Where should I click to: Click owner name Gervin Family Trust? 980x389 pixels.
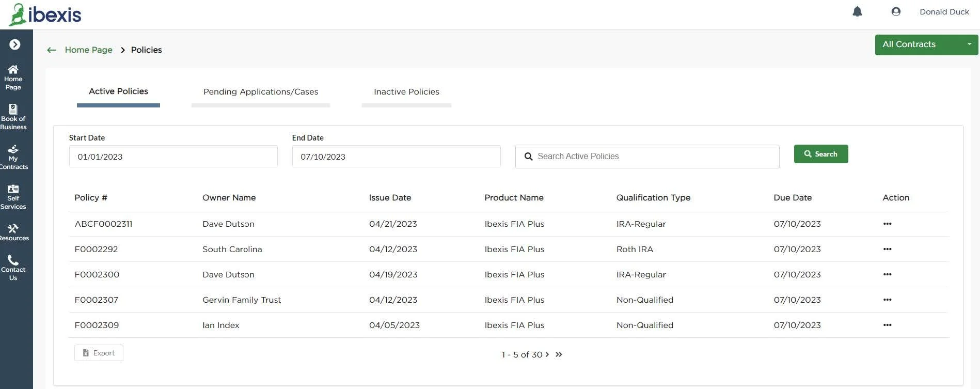(x=242, y=300)
